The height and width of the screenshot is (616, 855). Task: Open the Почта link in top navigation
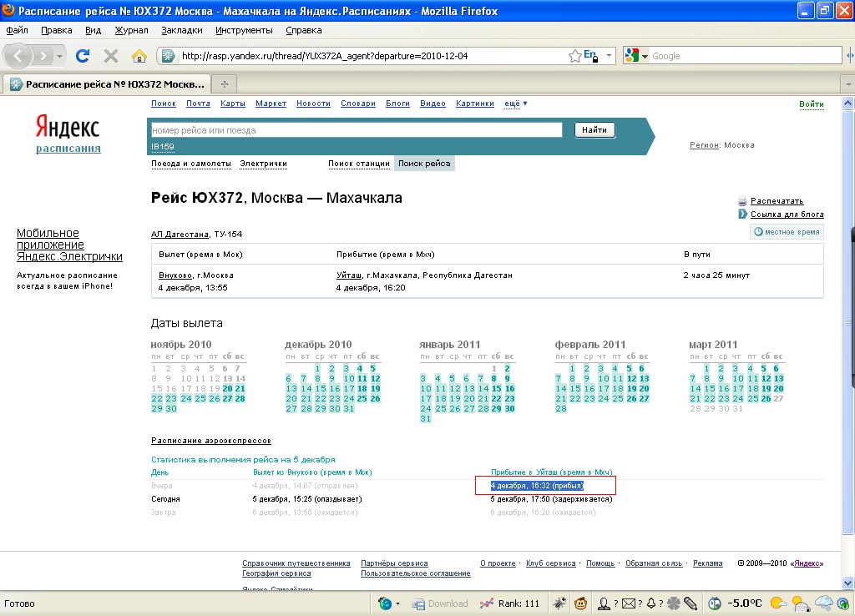198,104
